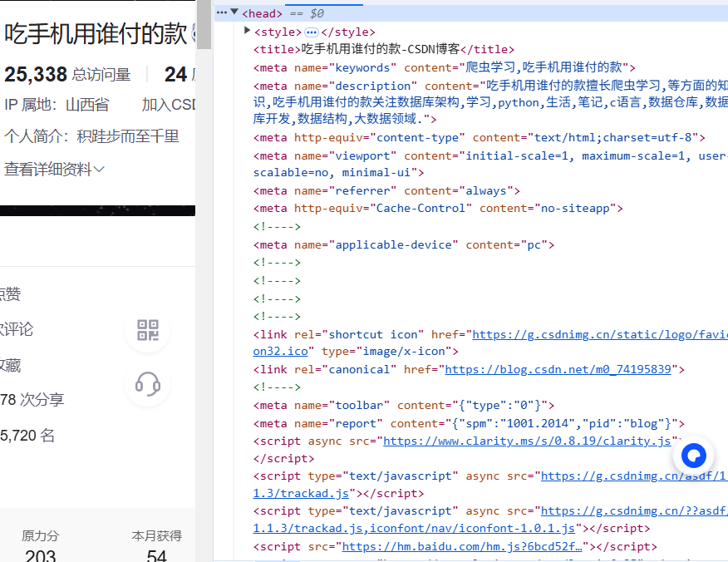The image size is (728, 562).
Task: Expand 查看详细资料 dropdown
Action: pos(54,169)
